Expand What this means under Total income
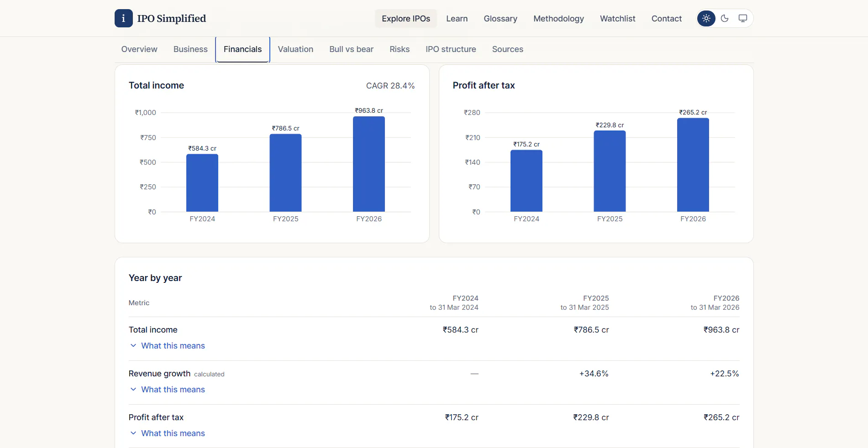The height and width of the screenshot is (448, 868). (x=168, y=346)
